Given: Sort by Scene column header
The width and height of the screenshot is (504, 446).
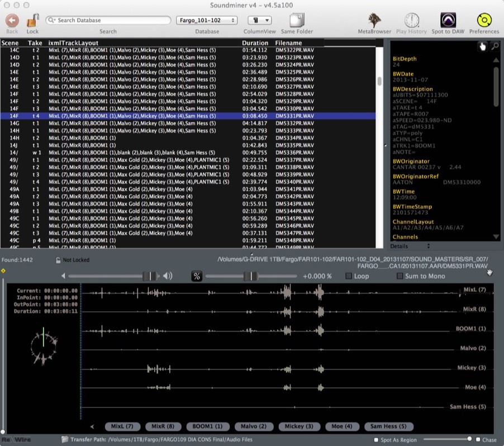Looking at the screenshot, I should [x=10, y=43].
